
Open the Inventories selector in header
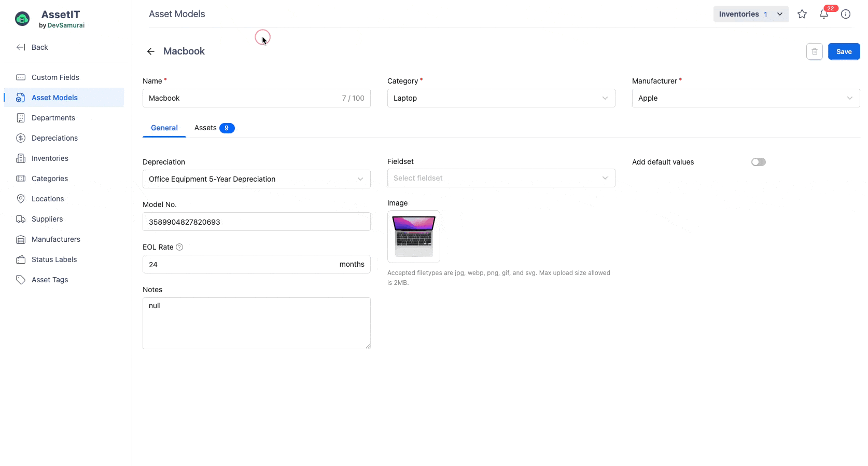750,14
